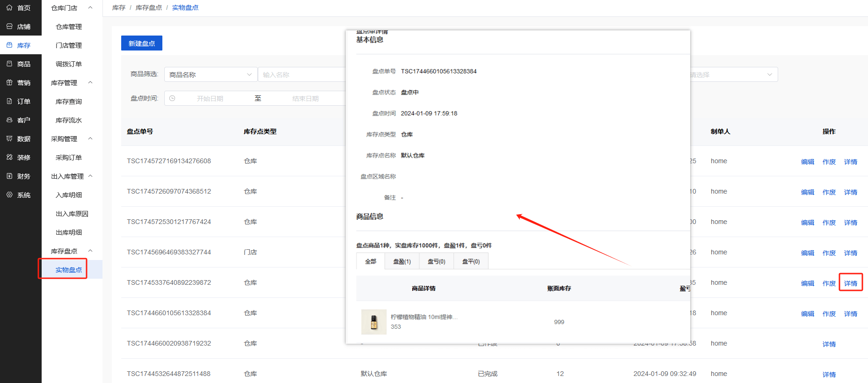Image resolution: width=868 pixels, height=383 pixels.
Task: Click 详情 for TSC1745337640892239872
Action: (x=851, y=283)
